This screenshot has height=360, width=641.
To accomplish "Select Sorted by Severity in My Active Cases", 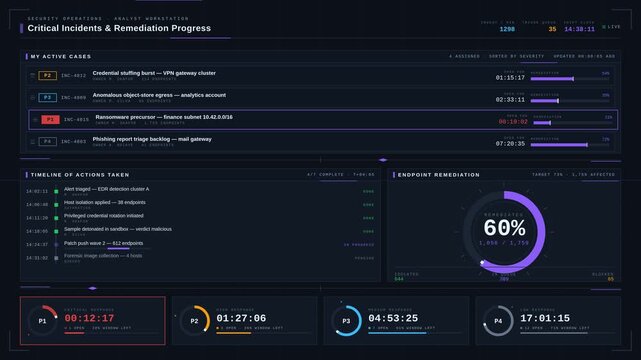I will 516,56.
